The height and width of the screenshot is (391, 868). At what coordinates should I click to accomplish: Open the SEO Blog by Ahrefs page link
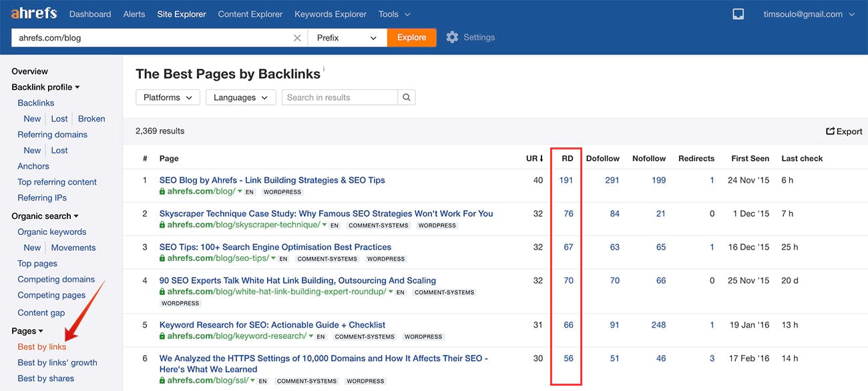tap(272, 180)
